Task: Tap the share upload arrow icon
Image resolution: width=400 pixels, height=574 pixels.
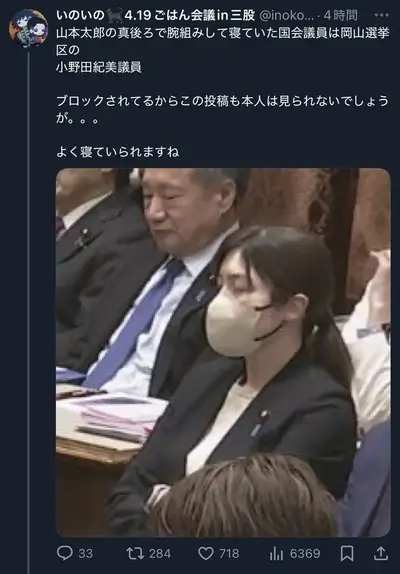Action: [x=381, y=553]
